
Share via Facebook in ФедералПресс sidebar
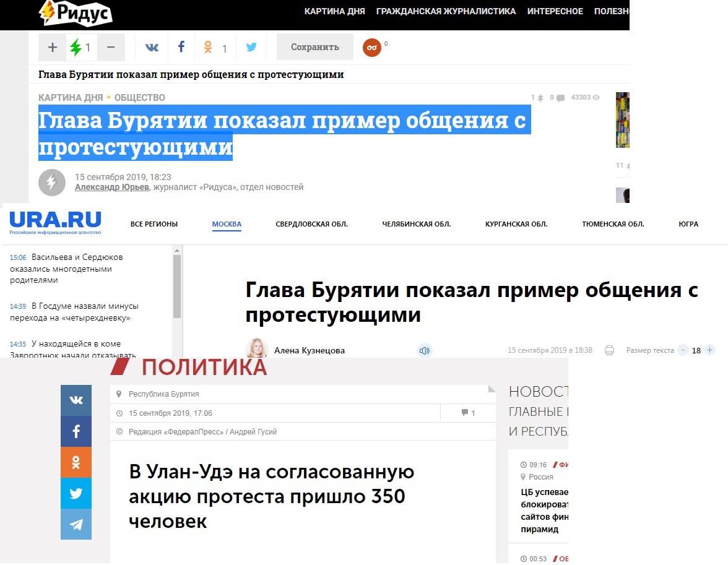click(76, 431)
